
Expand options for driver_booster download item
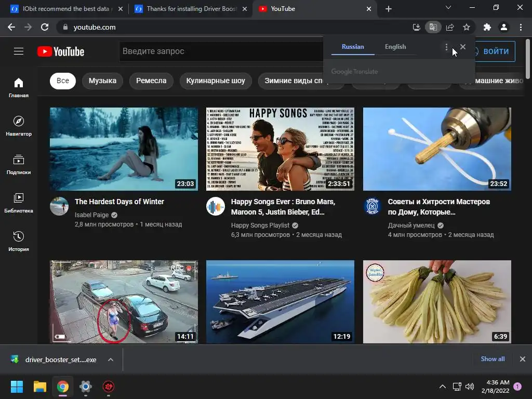click(110, 360)
